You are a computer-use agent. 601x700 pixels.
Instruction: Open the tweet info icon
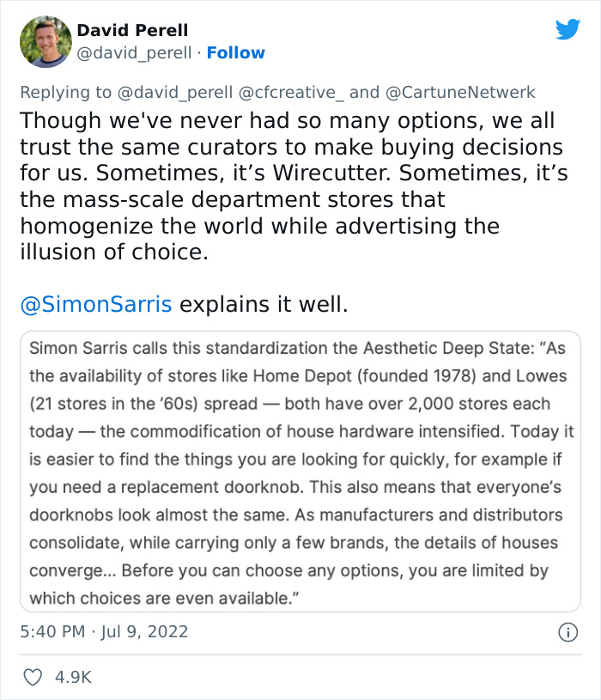tap(568, 632)
